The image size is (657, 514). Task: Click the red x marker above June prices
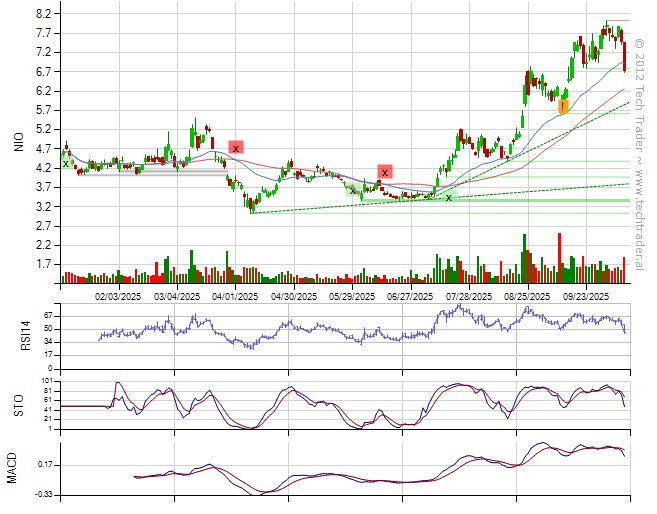(384, 171)
